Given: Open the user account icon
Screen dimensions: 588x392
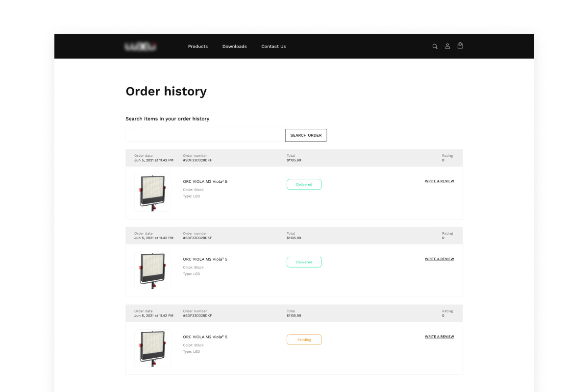Looking at the screenshot, I should click(447, 46).
